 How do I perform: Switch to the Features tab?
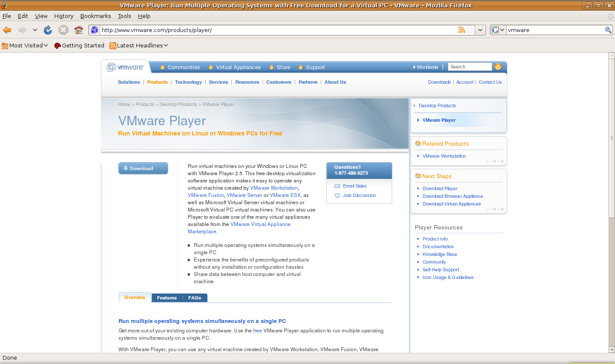tap(167, 298)
